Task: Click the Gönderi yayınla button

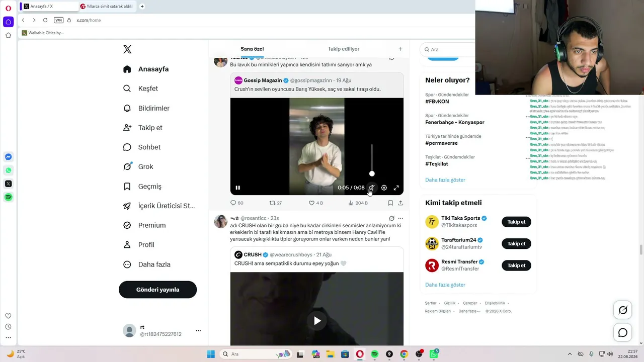Action: click(x=157, y=290)
